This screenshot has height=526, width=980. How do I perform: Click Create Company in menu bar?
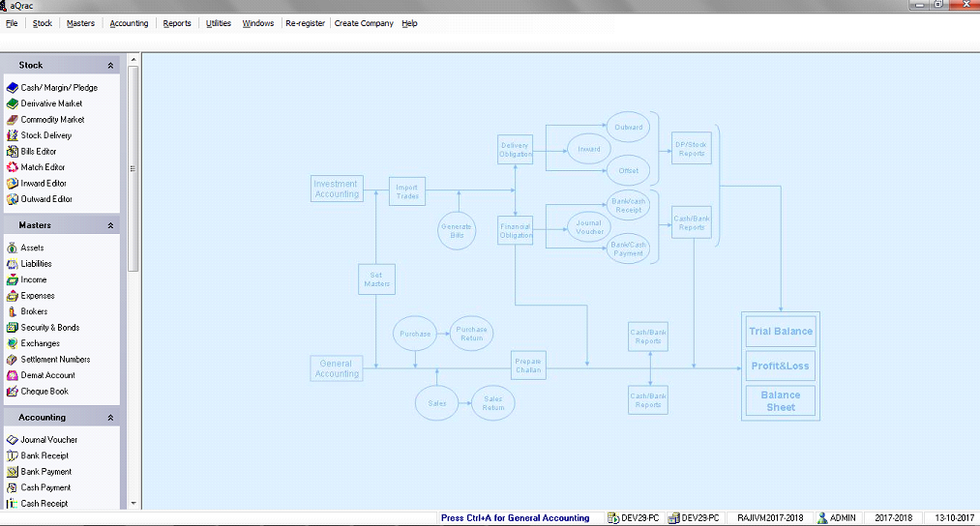(364, 23)
